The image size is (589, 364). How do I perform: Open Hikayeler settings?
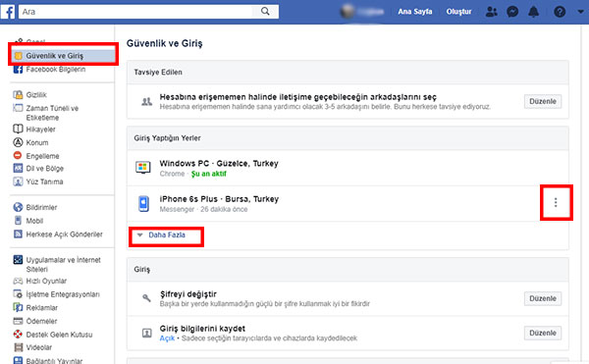(x=40, y=130)
